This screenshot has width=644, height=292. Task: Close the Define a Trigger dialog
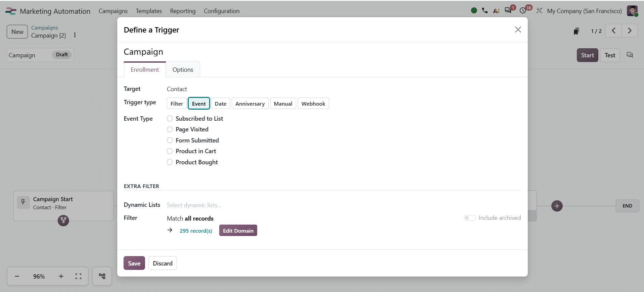coord(518,30)
